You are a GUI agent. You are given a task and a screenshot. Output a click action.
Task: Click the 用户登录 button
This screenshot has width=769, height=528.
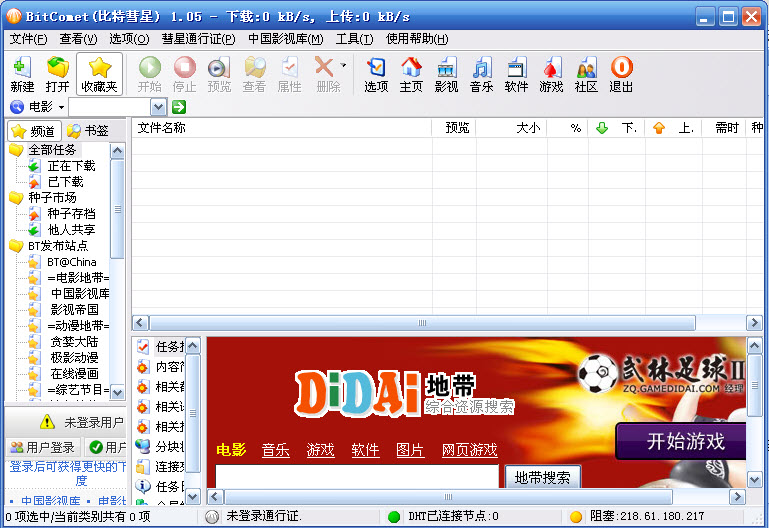(x=42, y=447)
